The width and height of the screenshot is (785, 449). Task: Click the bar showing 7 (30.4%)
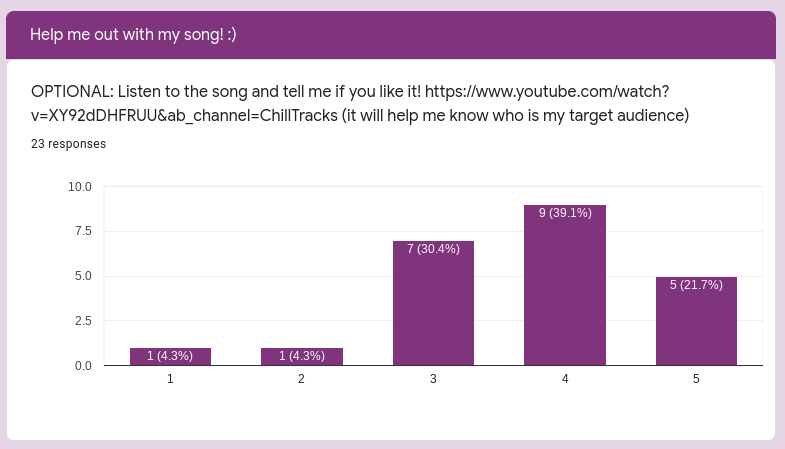pos(433,303)
